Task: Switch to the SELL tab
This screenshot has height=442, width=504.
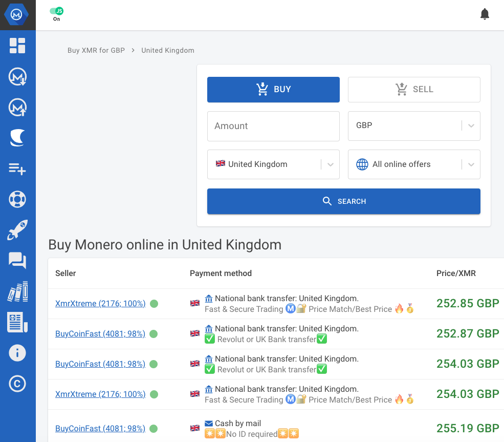Action: 413,89
